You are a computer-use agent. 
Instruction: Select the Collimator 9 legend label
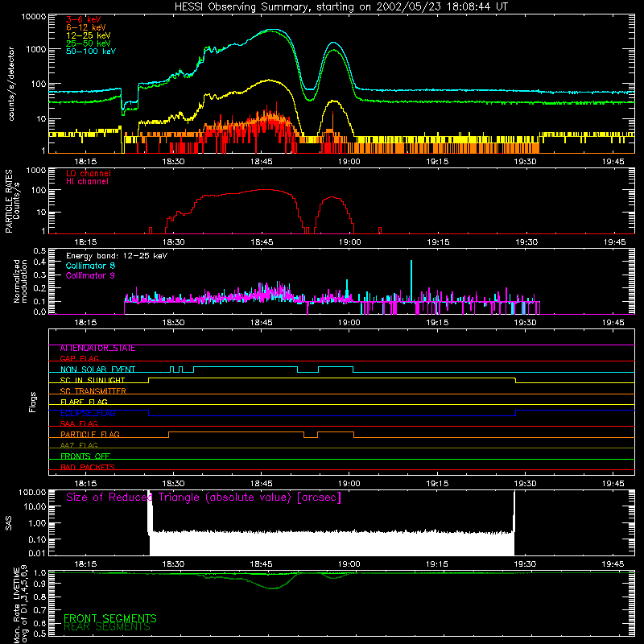90,275
